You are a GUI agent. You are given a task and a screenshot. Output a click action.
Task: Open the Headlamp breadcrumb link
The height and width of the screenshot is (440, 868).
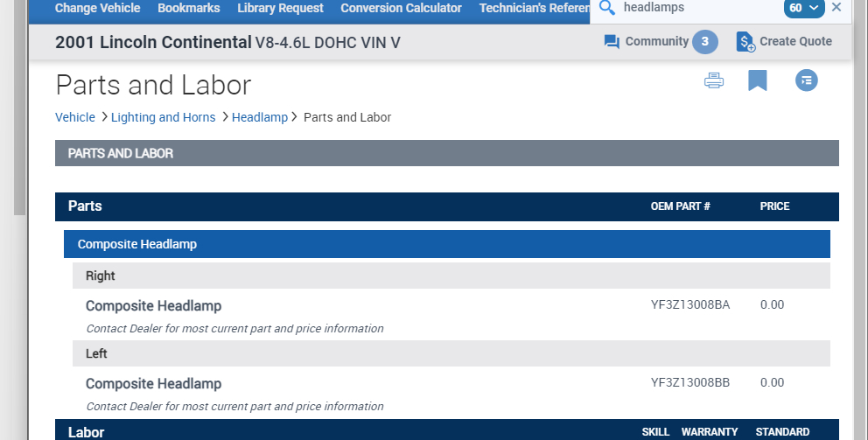[x=260, y=117]
